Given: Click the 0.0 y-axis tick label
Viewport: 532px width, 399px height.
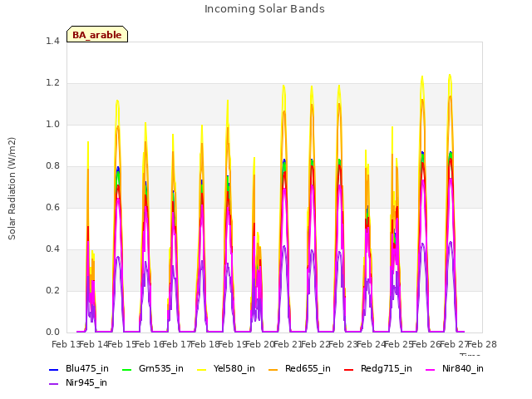Looking at the screenshot, I should (x=52, y=332).
